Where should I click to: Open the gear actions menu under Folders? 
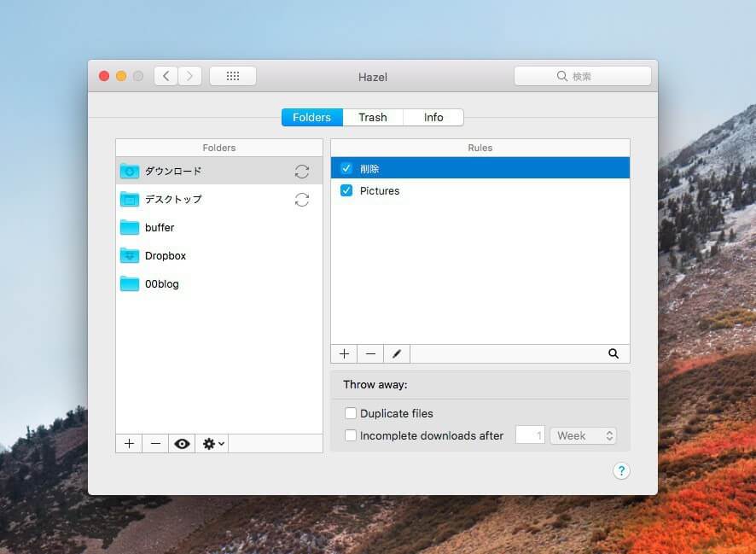pos(212,444)
